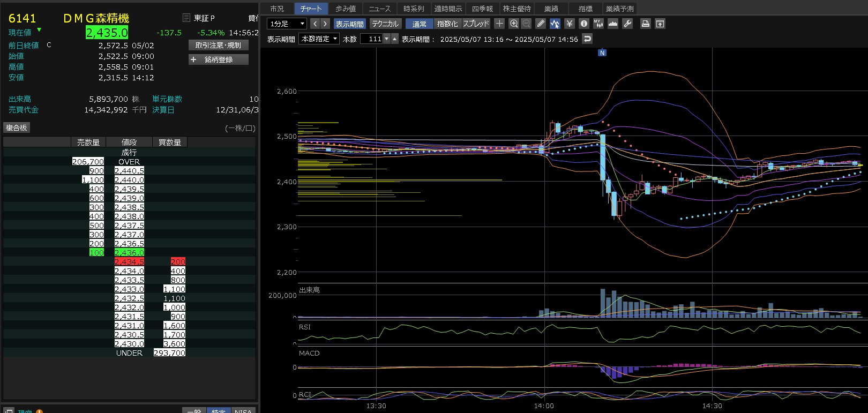The width and height of the screenshot is (868, 413).
Task: Select the pencil drawing tool
Action: [x=541, y=24]
